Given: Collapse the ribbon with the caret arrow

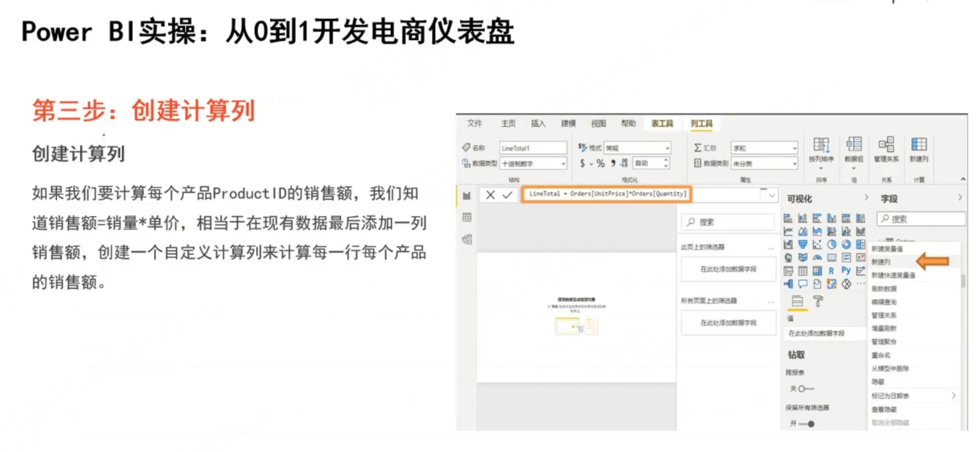Looking at the screenshot, I should pyautogui.click(x=963, y=179).
